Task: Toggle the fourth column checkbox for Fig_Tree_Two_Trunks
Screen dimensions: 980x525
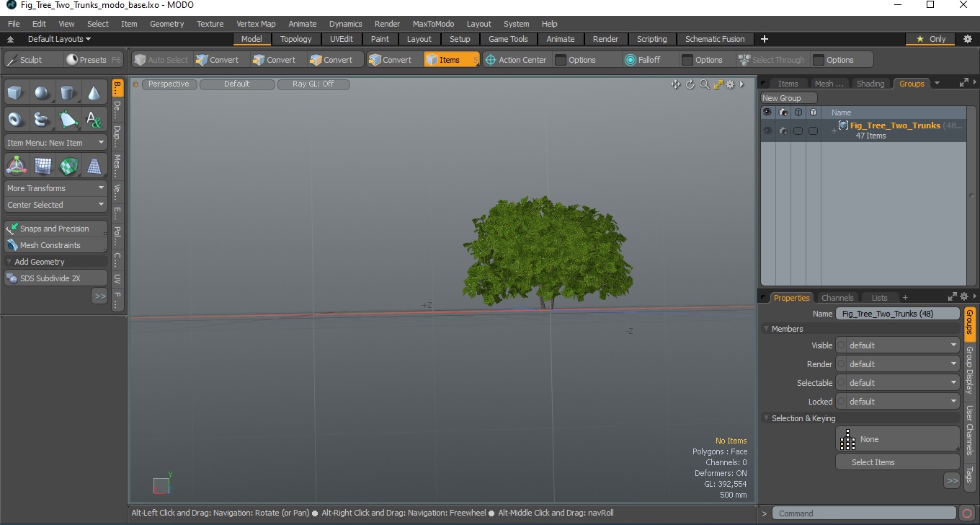Action: click(x=813, y=131)
